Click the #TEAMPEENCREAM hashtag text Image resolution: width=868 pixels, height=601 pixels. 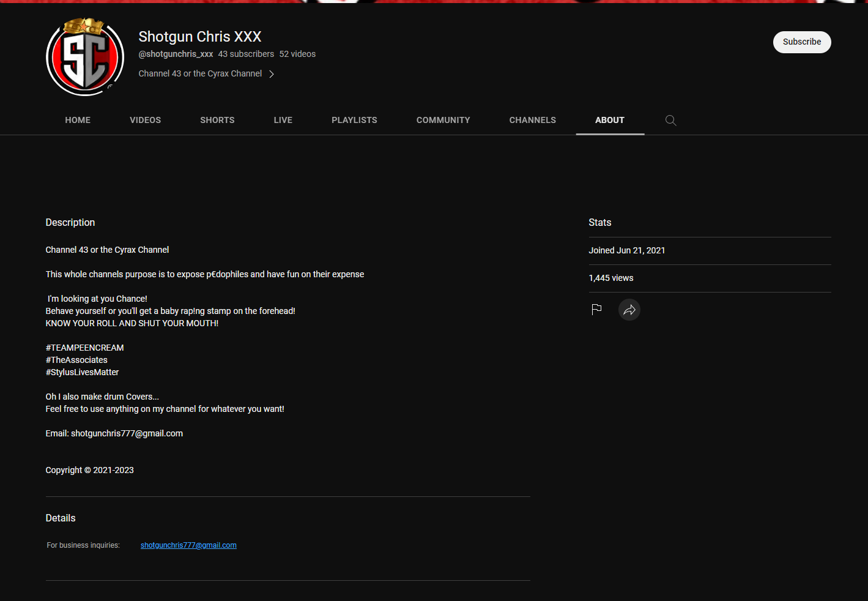click(x=85, y=348)
